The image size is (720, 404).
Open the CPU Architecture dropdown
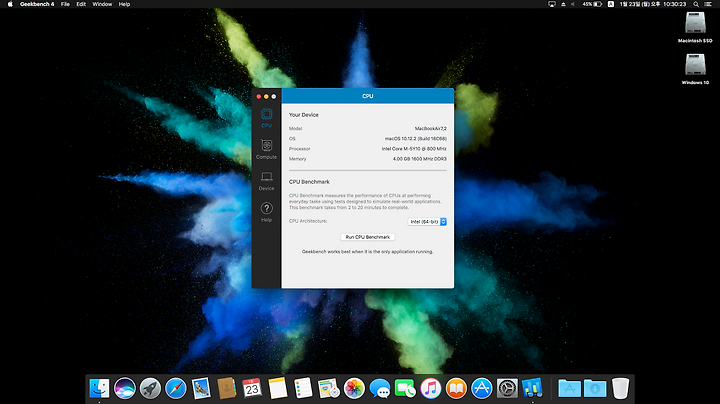click(427, 221)
